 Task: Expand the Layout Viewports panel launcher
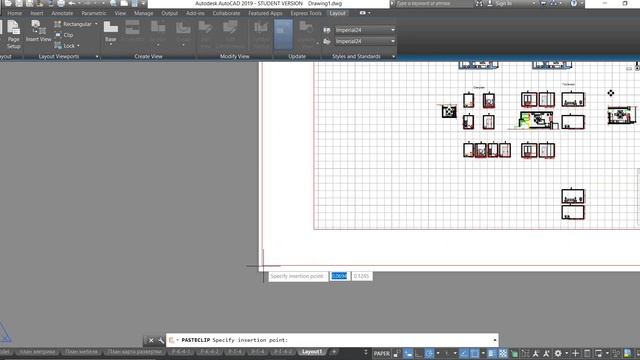click(97, 56)
